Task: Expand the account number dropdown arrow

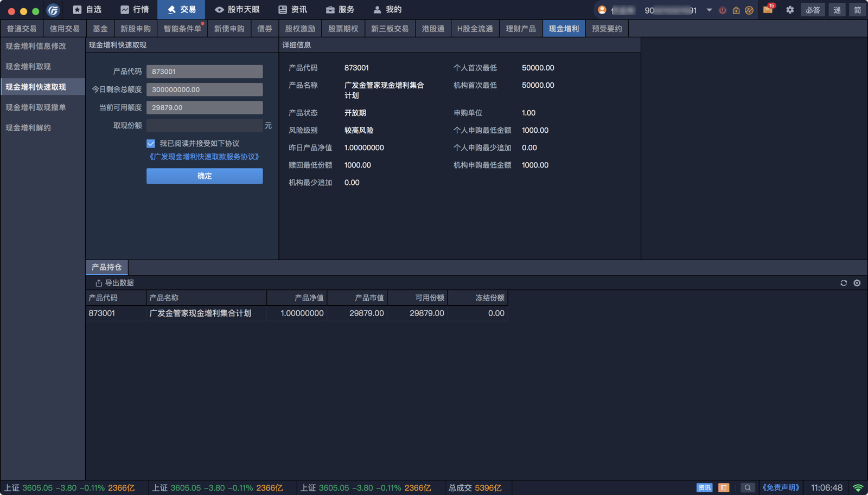Action: tap(709, 10)
